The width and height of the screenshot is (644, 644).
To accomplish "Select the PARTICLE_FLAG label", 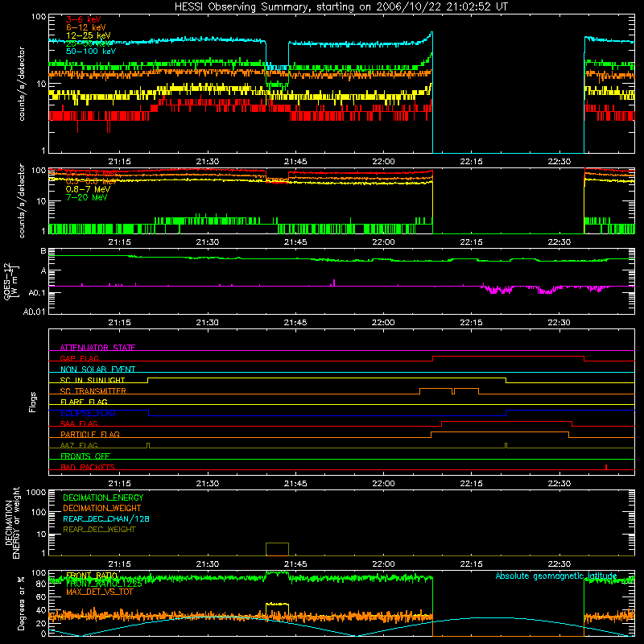I will (90, 434).
